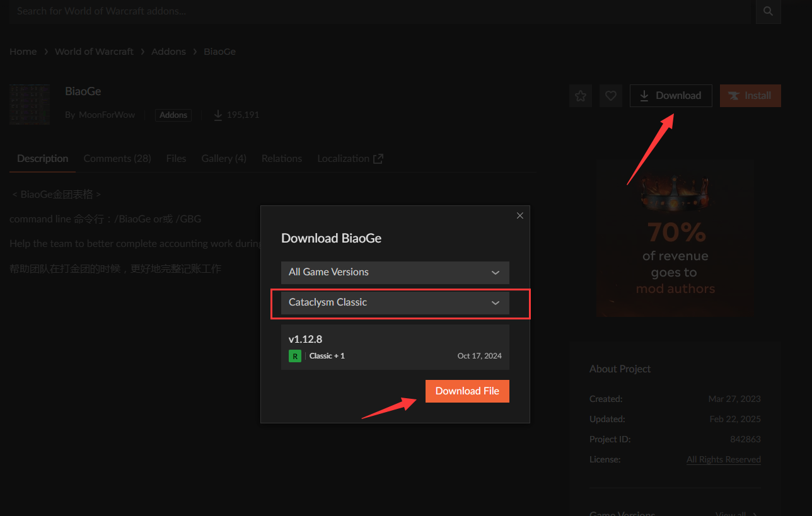Click the Project ID value 842863
Screen dimensions: 812x516
745,440
